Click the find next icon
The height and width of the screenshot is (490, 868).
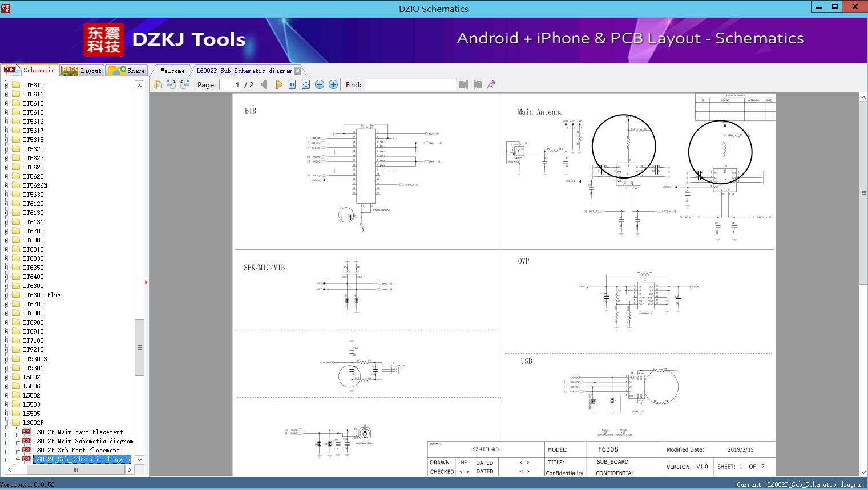[478, 84]
